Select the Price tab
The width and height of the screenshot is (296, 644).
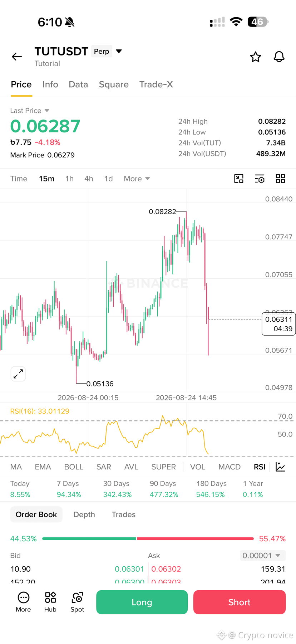coord(21,84)
